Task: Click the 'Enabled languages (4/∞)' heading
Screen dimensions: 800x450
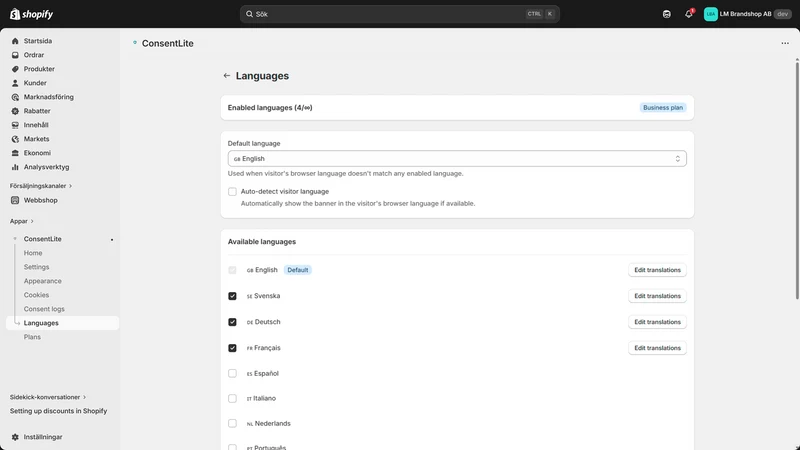Action: click(270, 108)
